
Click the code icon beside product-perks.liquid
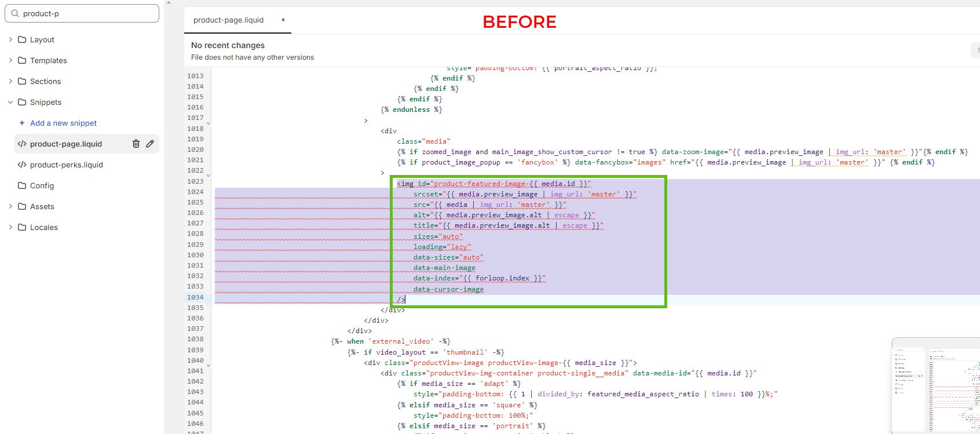(x=22, y=165)
